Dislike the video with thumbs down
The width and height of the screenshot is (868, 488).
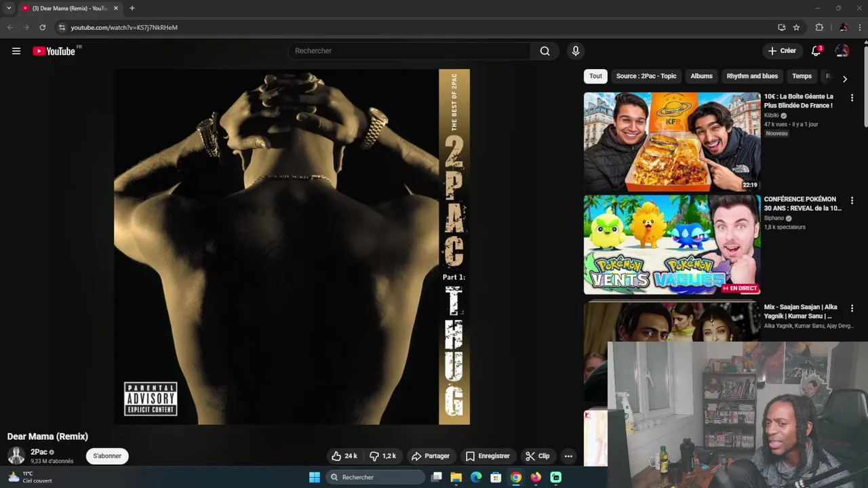pos(383,456)
